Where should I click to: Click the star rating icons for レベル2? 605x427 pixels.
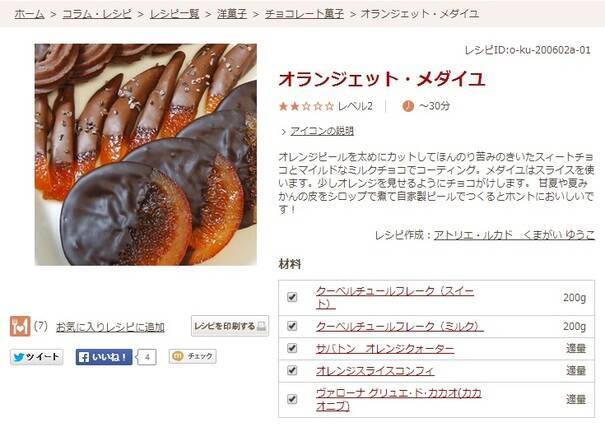click(x=306, y=106)
